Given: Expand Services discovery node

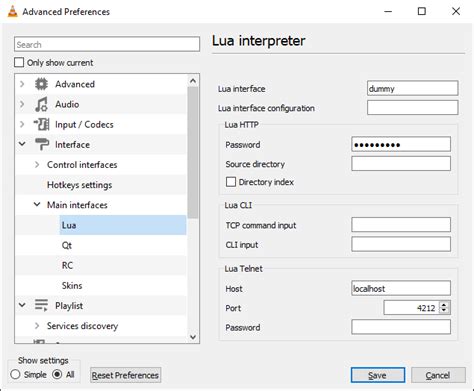Looking at the screenshot, I should (37, 326).
